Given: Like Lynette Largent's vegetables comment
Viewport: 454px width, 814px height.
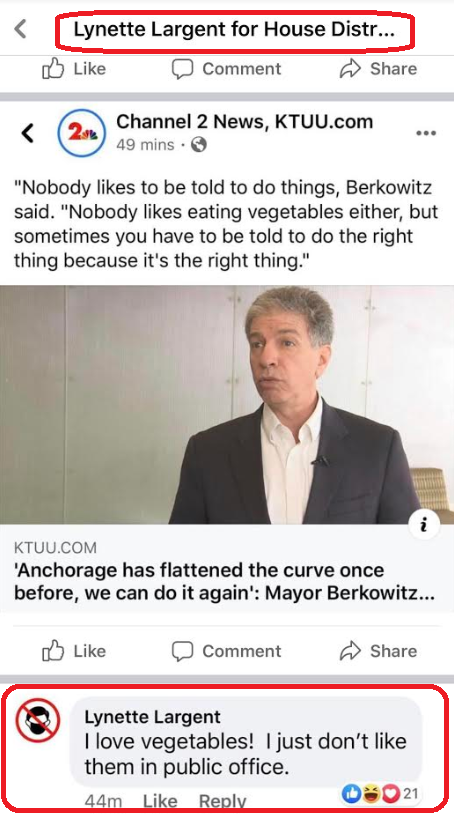Looking at the screenshot, I should tap(158, 801).
